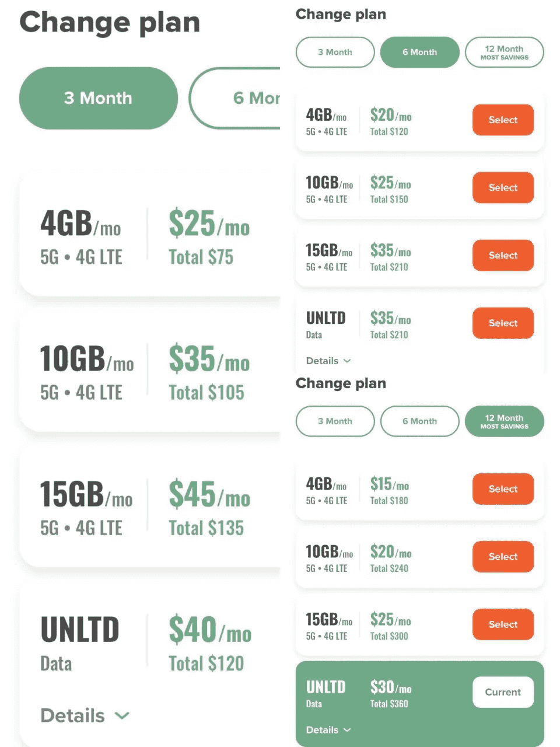Click the large highlighted 3 Month tab

[98, 98]
